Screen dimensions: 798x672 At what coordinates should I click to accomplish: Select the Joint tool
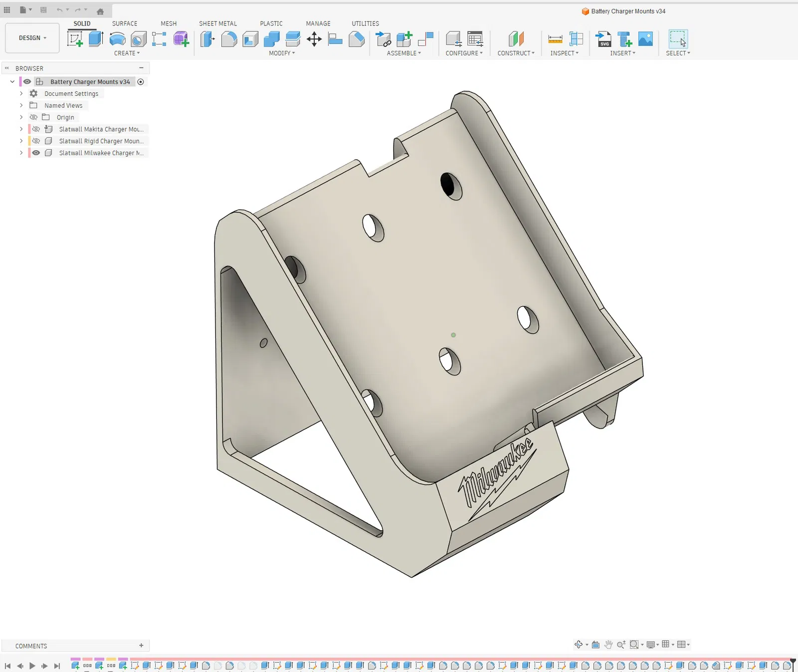pyautogui.click(x=425, y=39)
